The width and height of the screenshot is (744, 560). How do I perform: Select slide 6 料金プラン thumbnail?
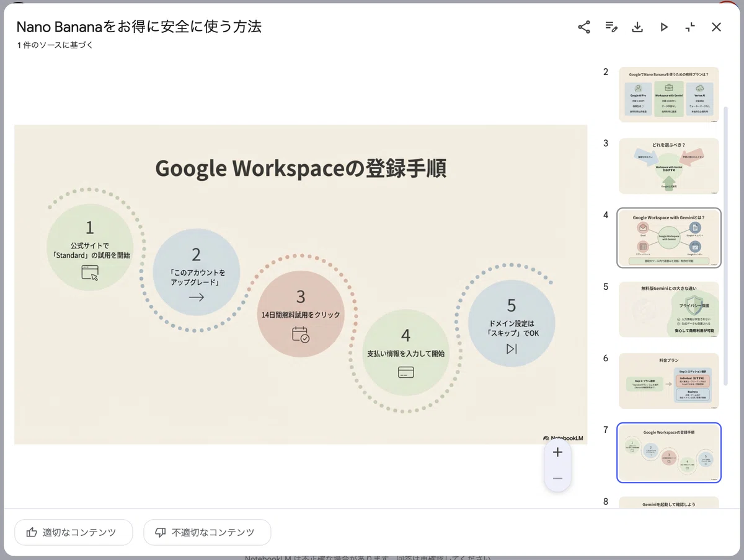coord(669,381)
